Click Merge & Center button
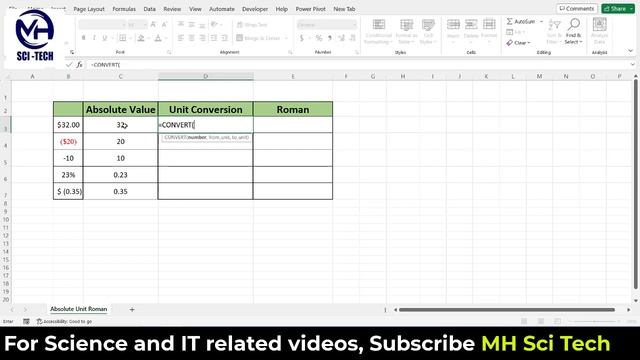The height and width of the screenshot is (360, 640). pyautogui.click(x=258, y=38)
